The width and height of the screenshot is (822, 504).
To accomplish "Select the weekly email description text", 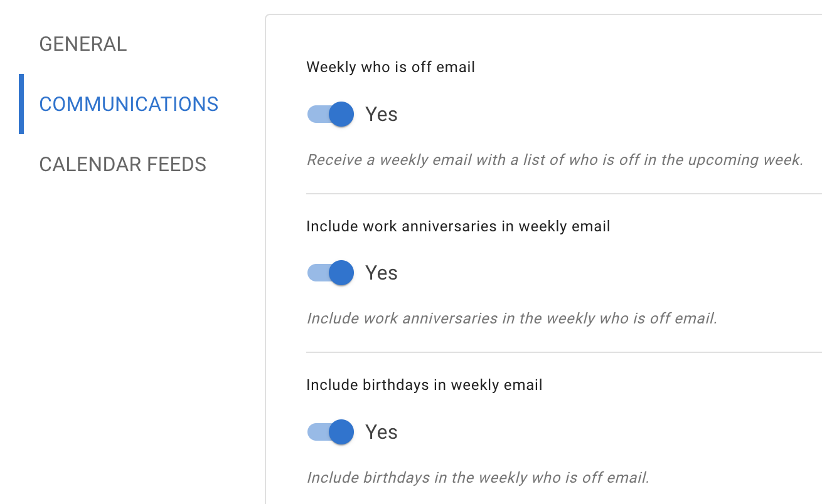I will tap(554, 160).
